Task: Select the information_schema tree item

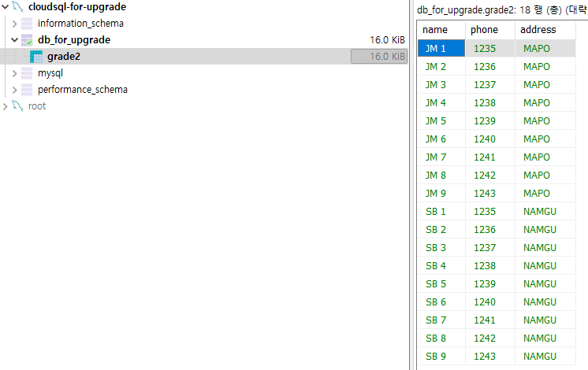Action: pos(80,24)
